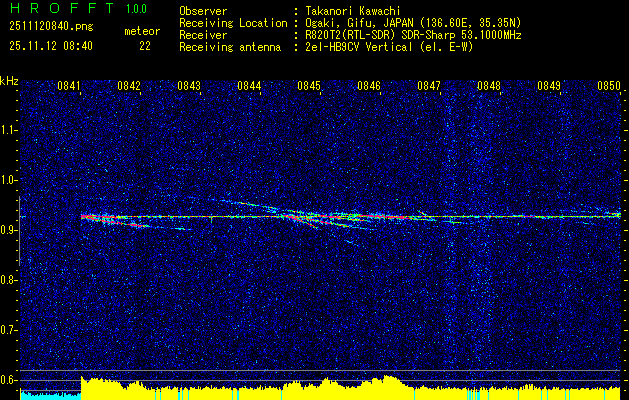Click time marker 0846
Image resolution: width=629 pixels, height=400 pixels.
(x=369, y=86)
